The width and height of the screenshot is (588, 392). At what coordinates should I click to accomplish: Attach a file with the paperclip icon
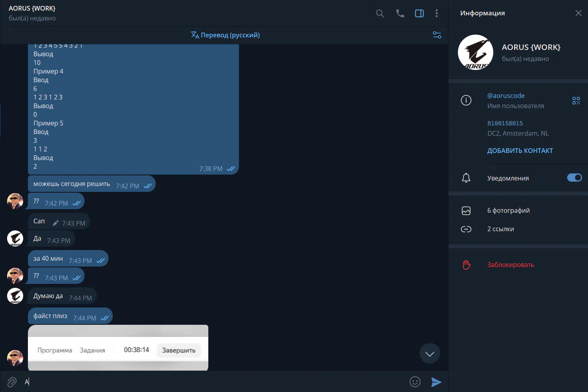pyautogui.click(x=12, y=382)
